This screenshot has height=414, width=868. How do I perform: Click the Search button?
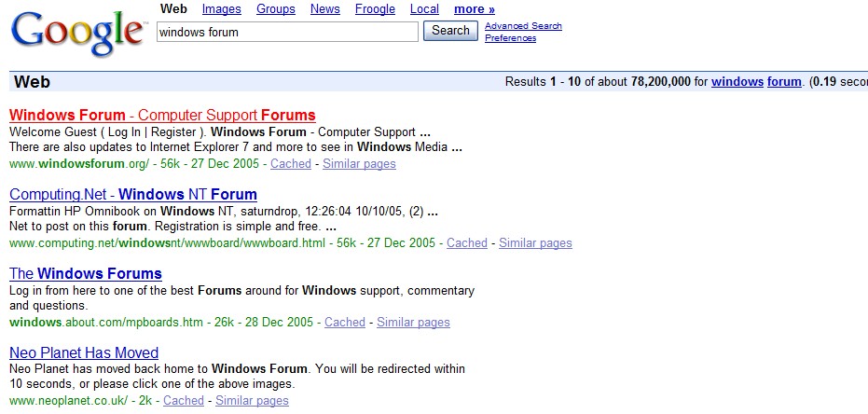coord(450,31)
